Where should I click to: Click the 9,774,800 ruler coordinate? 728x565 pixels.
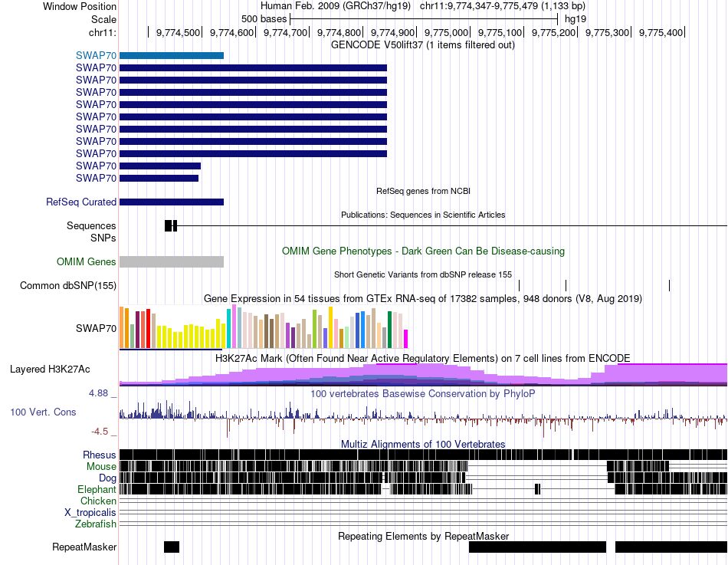pyautogui.click(x=339, y=32)
